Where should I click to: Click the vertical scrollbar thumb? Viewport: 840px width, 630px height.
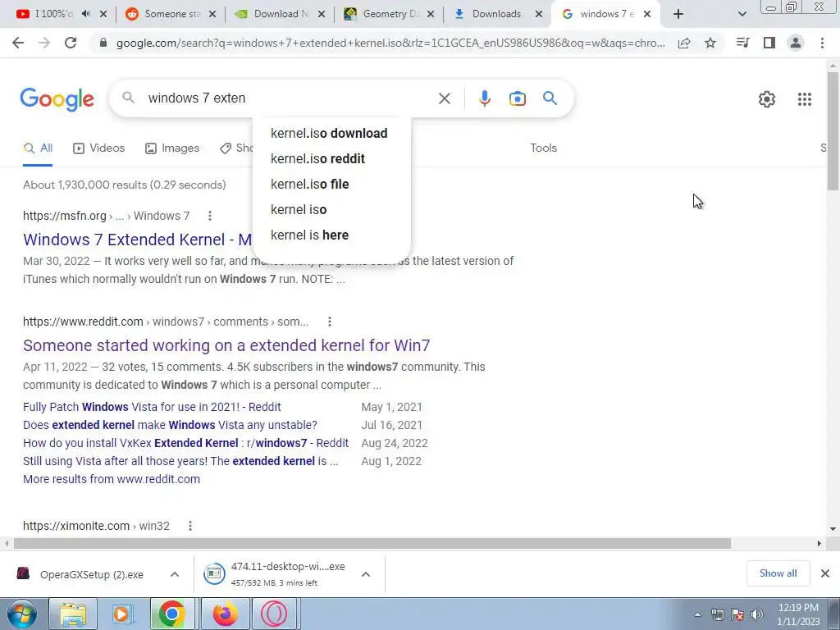(833, 131)
